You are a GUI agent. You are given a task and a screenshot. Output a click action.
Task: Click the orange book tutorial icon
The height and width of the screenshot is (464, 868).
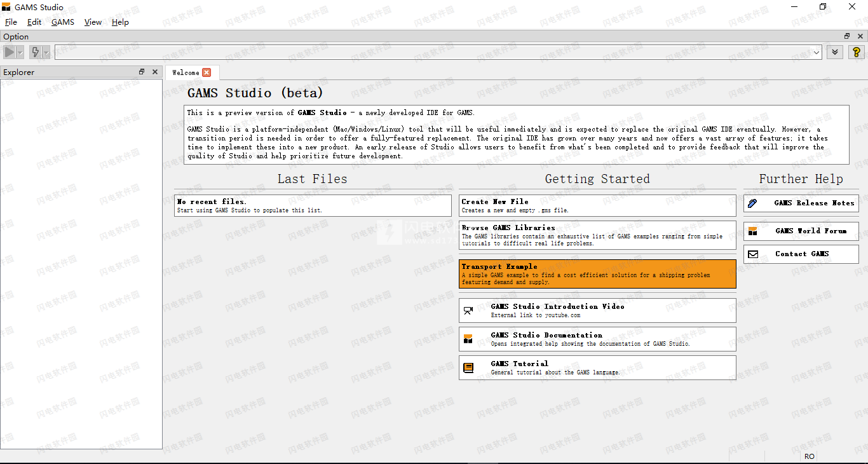468,368
